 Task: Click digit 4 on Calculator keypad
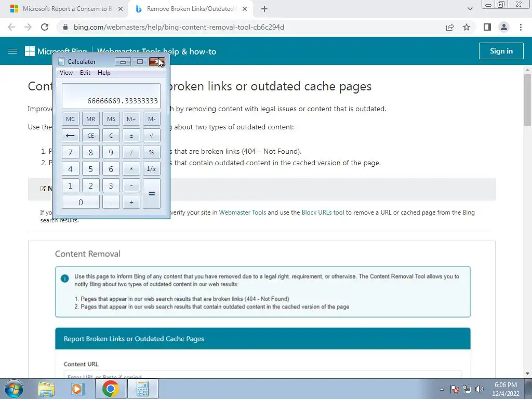[70, 169]
